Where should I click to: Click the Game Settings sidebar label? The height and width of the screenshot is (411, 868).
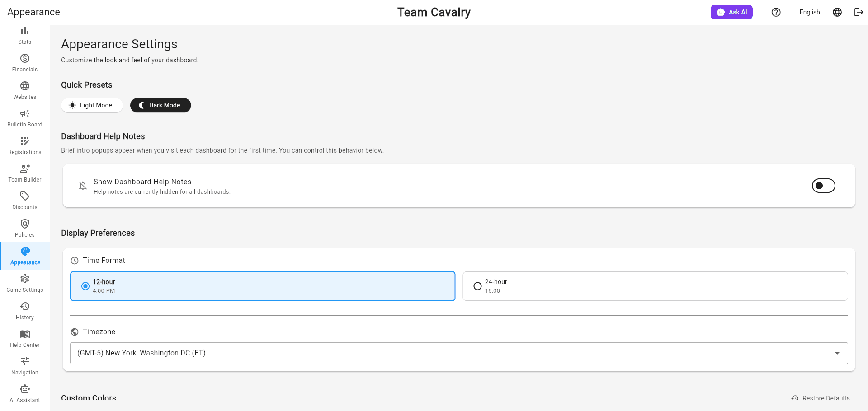(25, 290)
